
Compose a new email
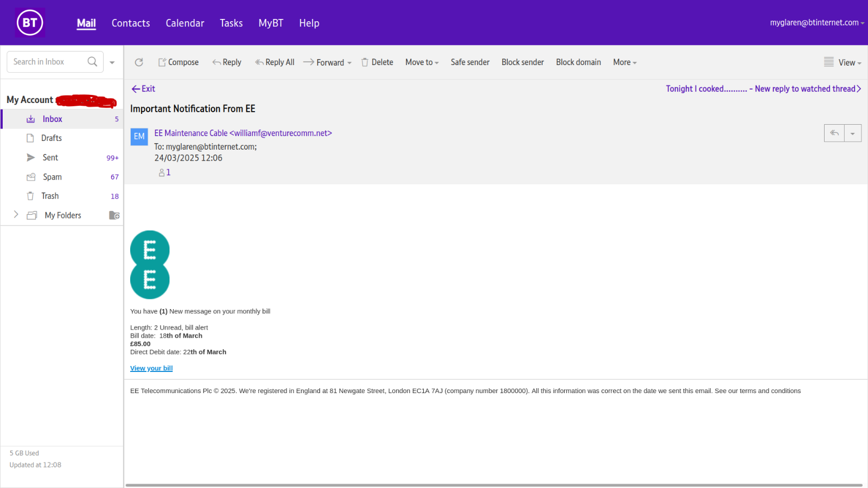point(178,62)
